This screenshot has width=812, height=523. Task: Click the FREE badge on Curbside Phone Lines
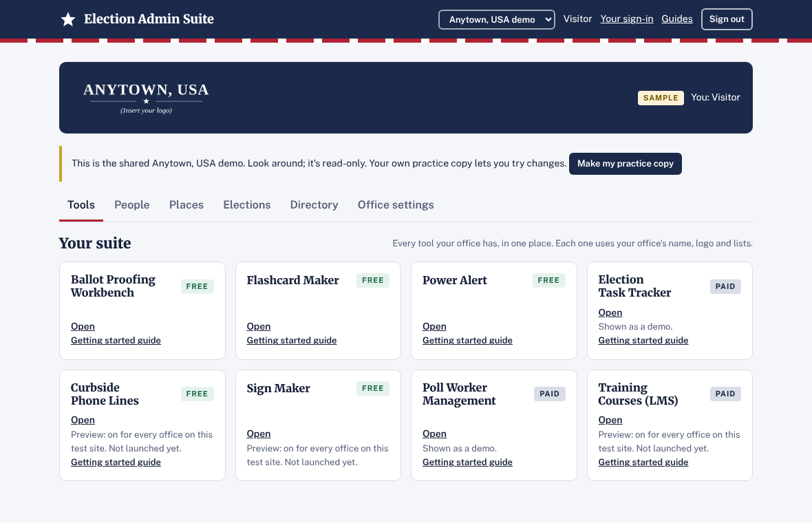tap(197, 394)
